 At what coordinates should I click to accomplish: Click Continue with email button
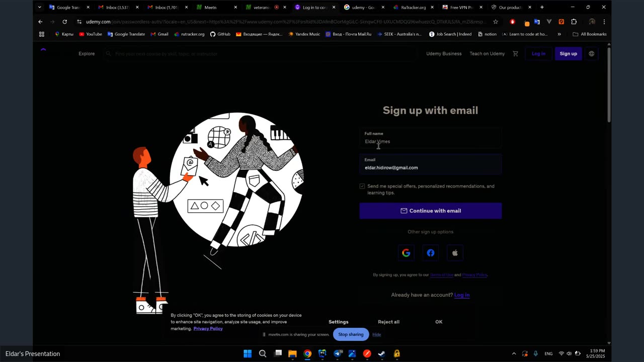point(431,211)
